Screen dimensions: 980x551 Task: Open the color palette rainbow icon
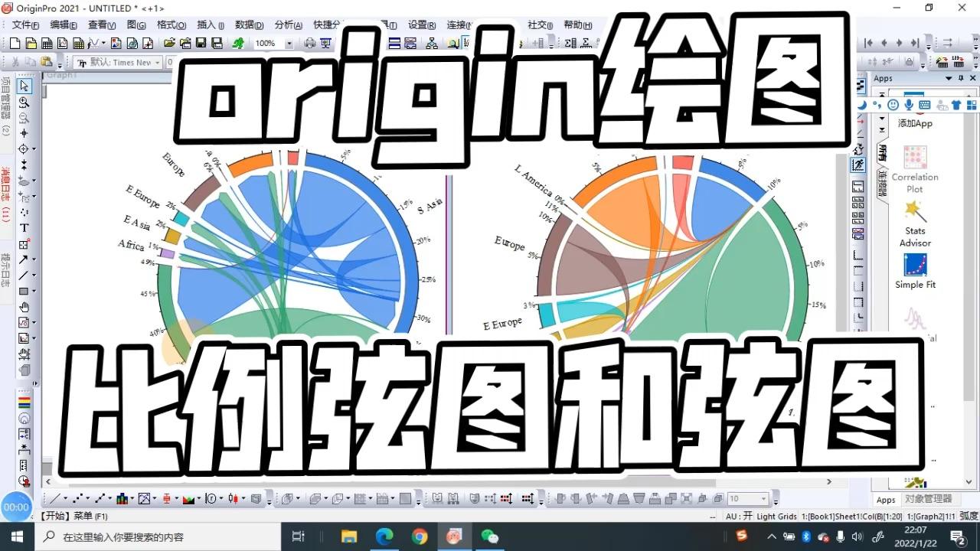[x=24, y=403]
